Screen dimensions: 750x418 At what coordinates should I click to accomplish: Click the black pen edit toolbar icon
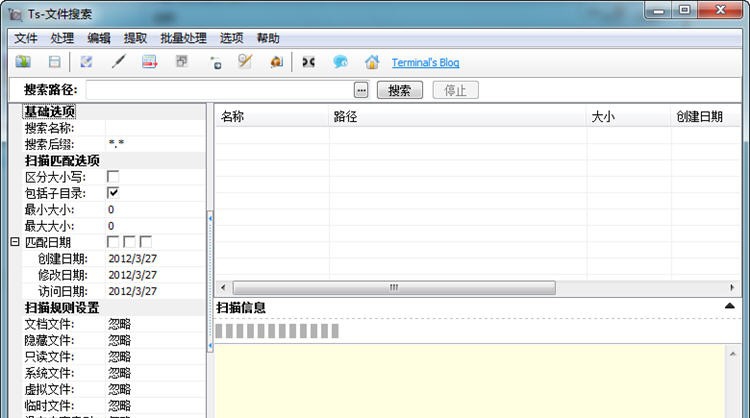(x=118, y=62)
